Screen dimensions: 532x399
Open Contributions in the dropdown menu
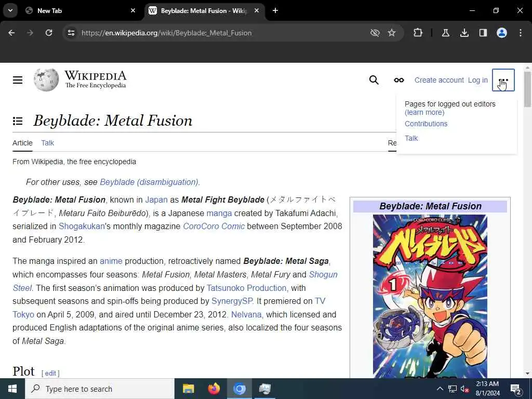pyautogui.click(x=426, y=124)
